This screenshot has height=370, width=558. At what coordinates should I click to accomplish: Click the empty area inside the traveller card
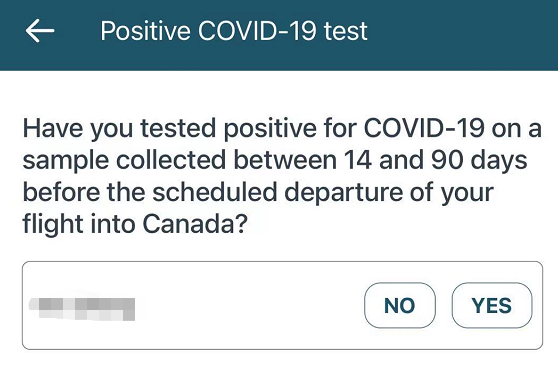249,305
